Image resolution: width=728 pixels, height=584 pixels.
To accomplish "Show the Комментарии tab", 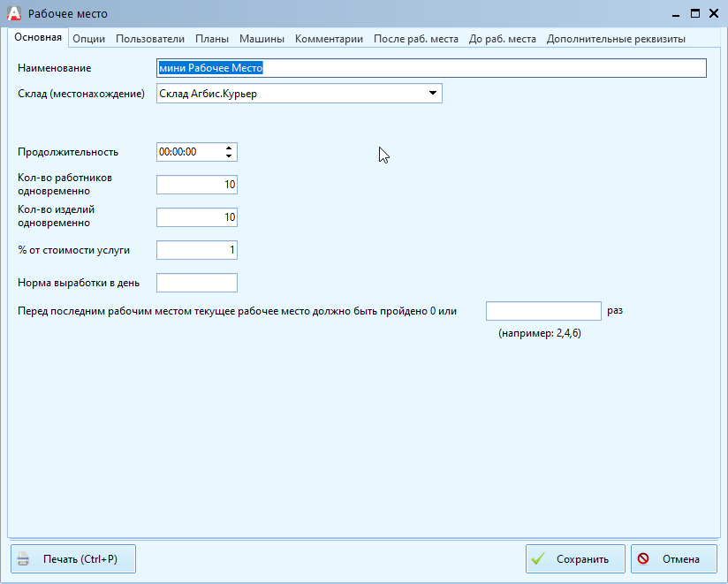I will tap(329, 39).
